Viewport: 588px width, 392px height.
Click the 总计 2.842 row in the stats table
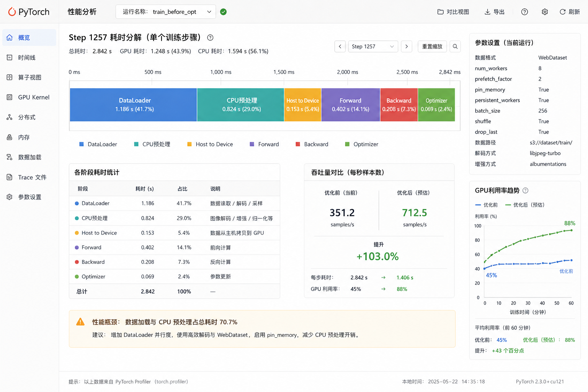[175, 291]
